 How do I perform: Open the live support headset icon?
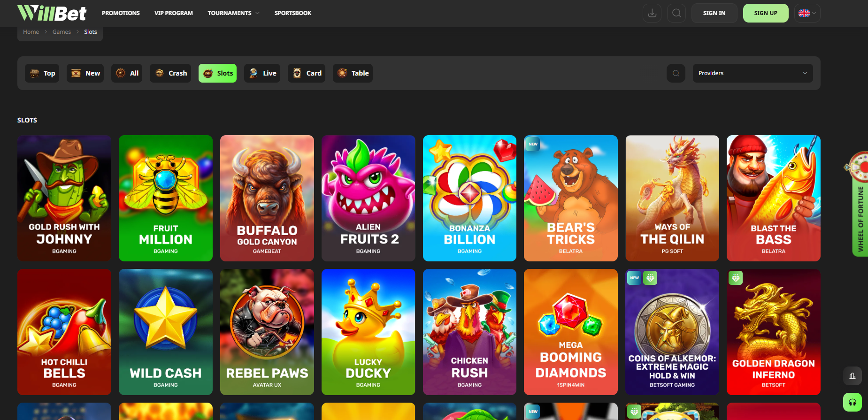click(x=853, y=402)
